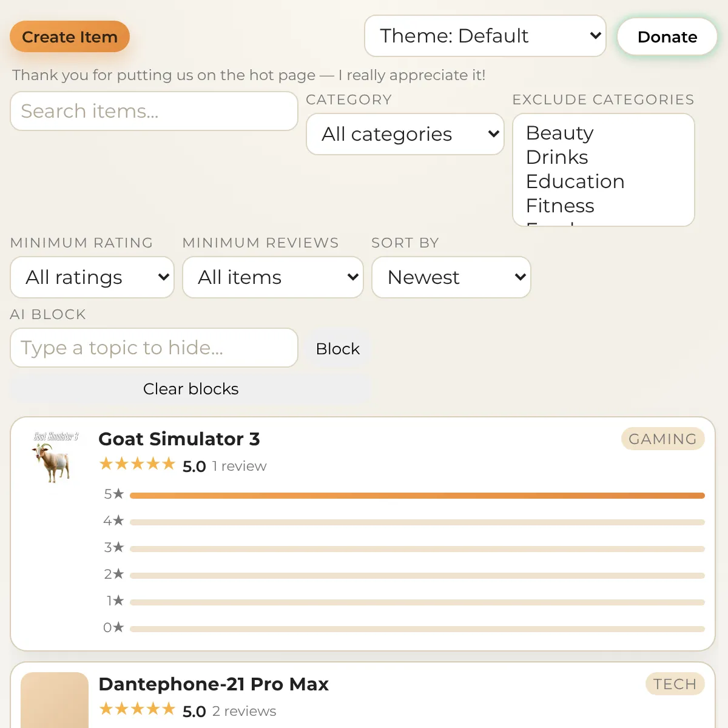Expand the All categories dropdown
This screenshot has width=728, height=728.
[405, 134]
